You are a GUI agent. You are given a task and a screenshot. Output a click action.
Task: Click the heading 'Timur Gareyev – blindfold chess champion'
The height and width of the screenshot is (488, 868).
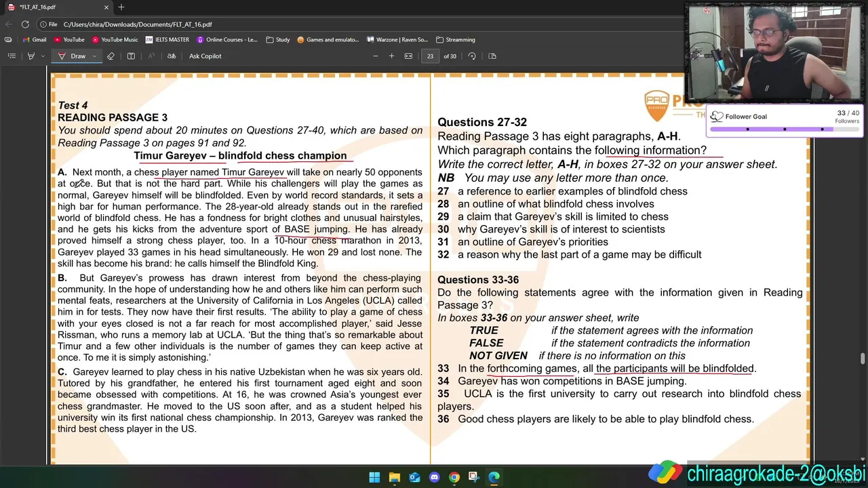[x=240, y=156]
